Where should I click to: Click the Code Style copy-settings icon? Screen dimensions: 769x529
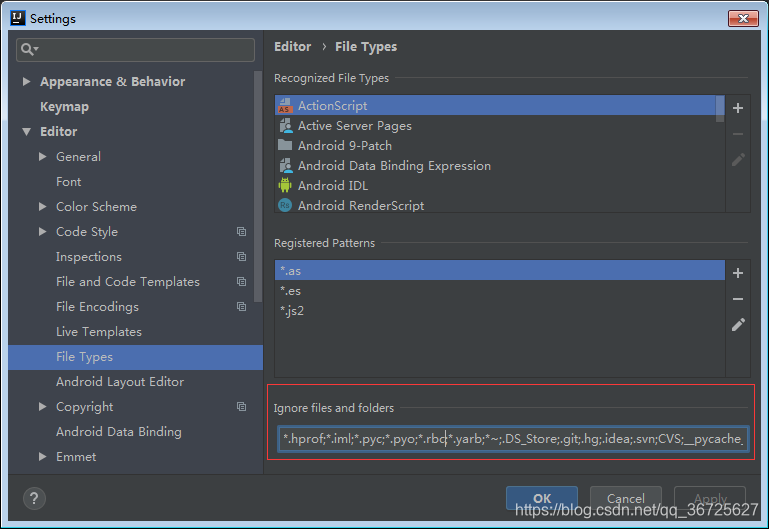[241, 231]
